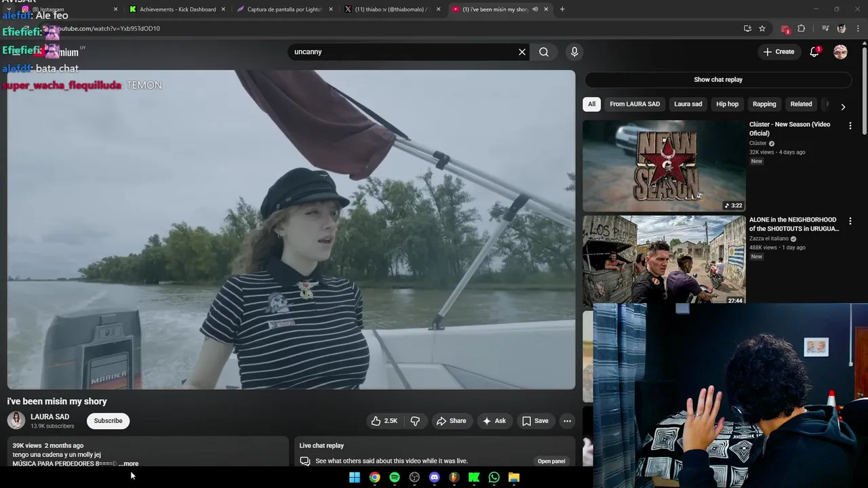Select the 'Rapping' chip

coord(764,104)
